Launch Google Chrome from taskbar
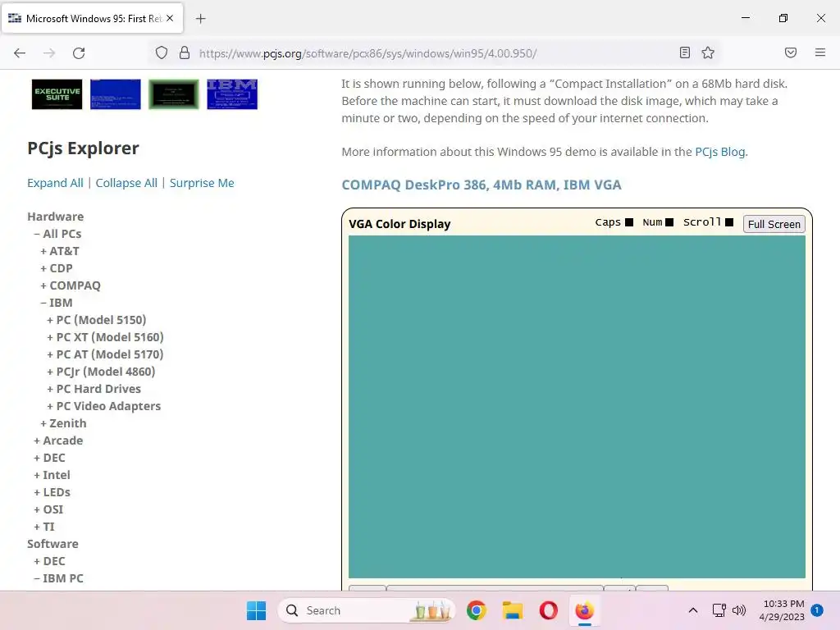This screenshot has height=630, width=840. 476,610
